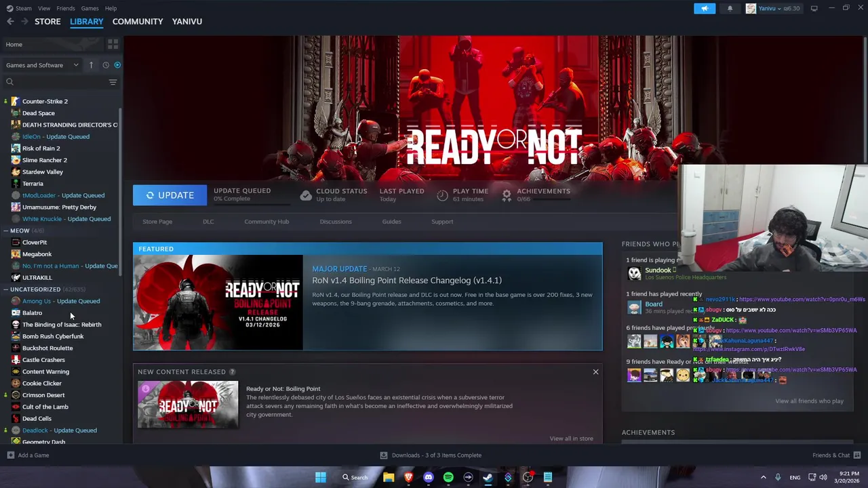Open the grid collections view icon
Screen dimensions: 868x488
coord(113,44)
